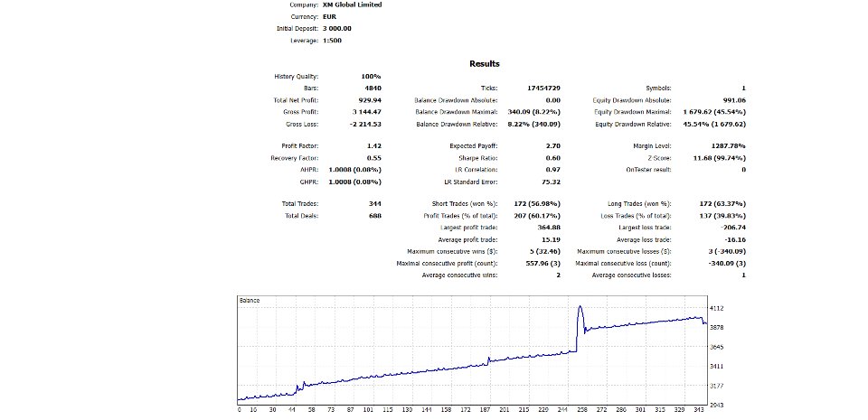Select the Total Trades value 344

pos(375,204)
